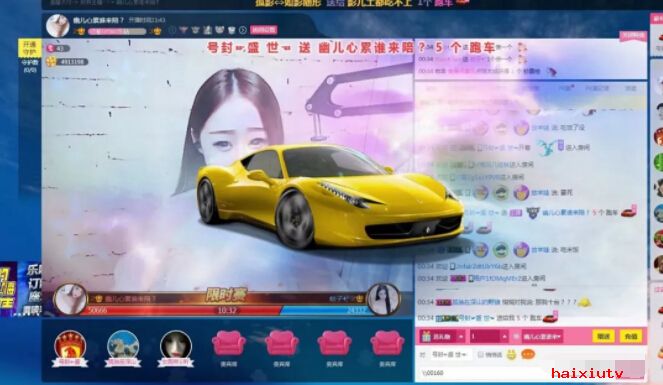
Task: Click crown icon right of the level bar
Action: click(x=156, y=31)
